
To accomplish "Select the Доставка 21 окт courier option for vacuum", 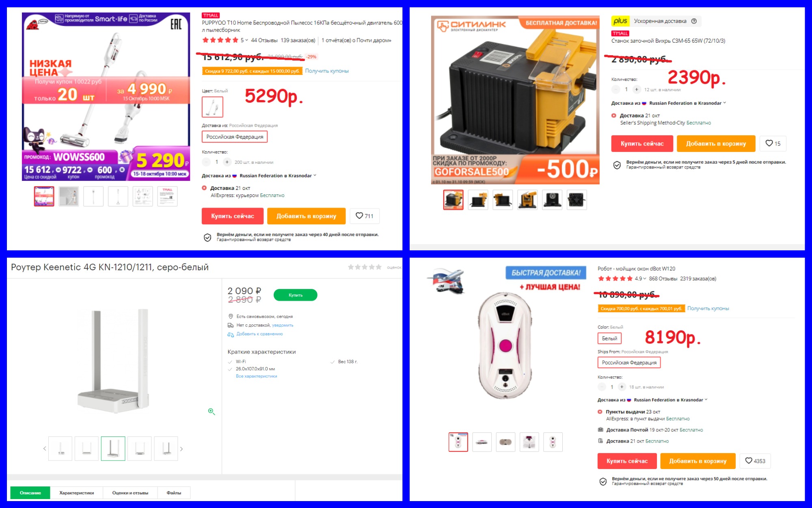I will click(x=204, y=188).
